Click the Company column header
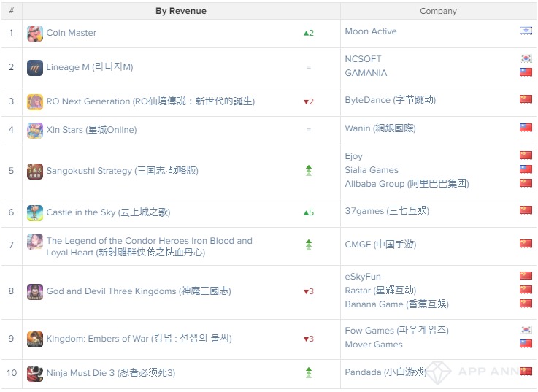 438,11
